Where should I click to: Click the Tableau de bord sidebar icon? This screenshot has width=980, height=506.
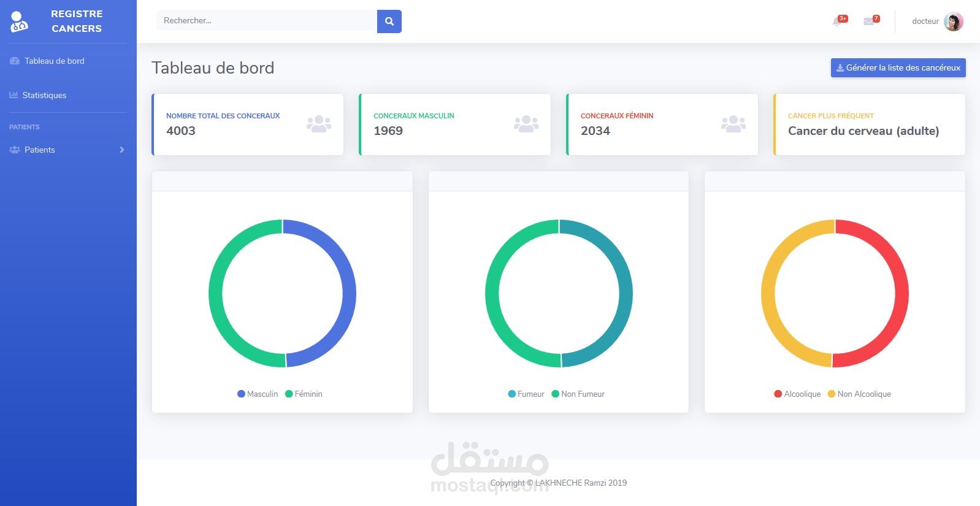click(15, 61)
